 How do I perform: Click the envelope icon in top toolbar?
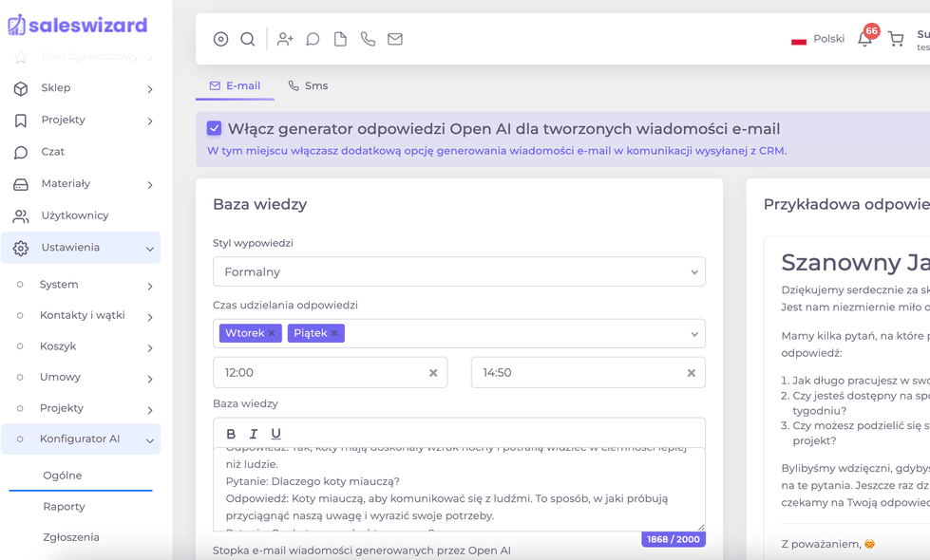click(x=395, y=39)
